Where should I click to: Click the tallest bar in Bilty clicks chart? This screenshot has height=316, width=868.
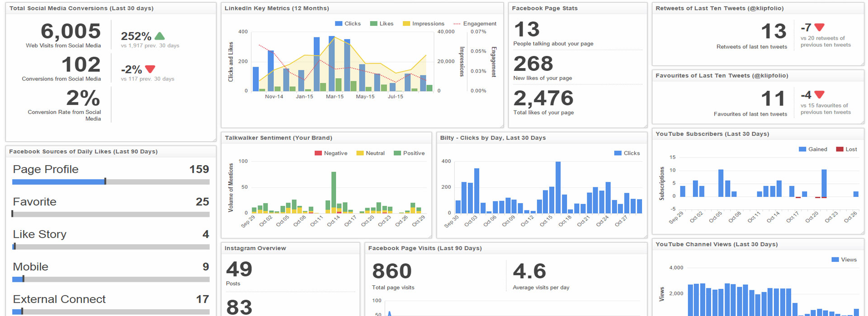[558, 187]
